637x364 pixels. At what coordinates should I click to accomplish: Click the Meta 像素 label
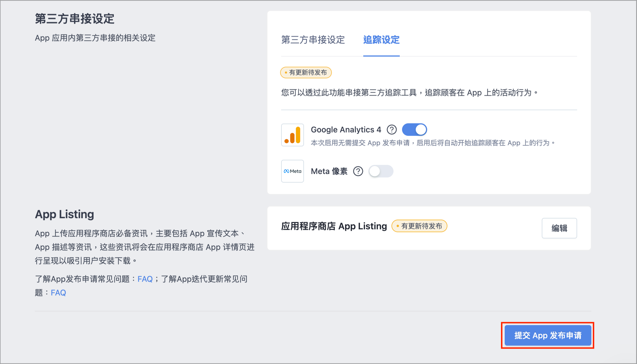[x=329, y=171]
